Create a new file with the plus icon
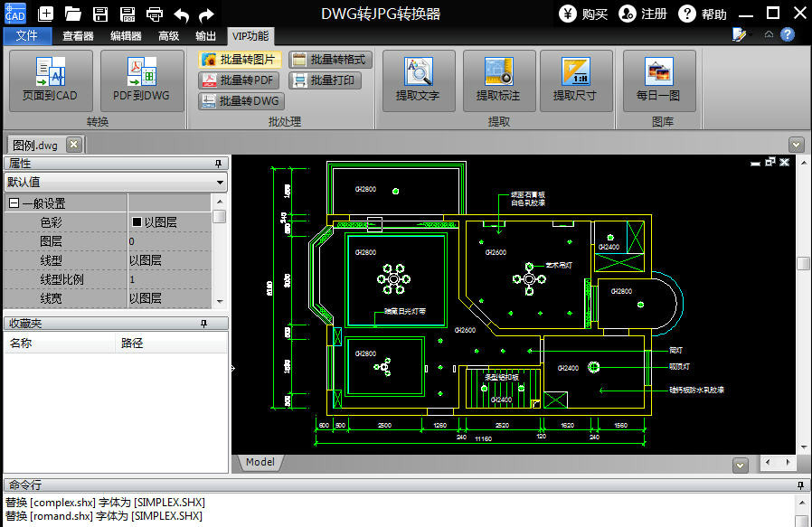812x527 pixels. tap(46, 14)
